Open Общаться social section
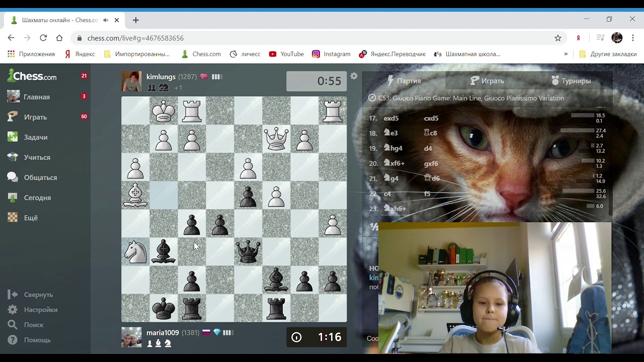 [x=40, y=177]
